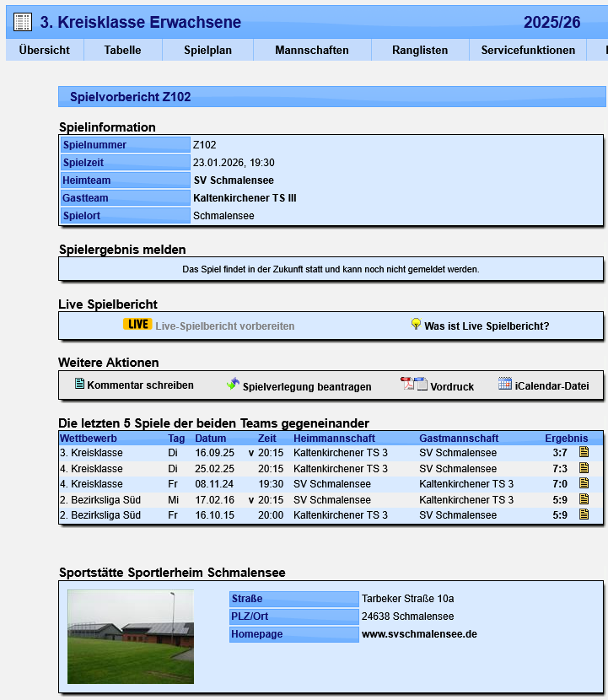608x700 pixels.
Task: Click the home team SV Schmalensee
Action: coord(234,180)
